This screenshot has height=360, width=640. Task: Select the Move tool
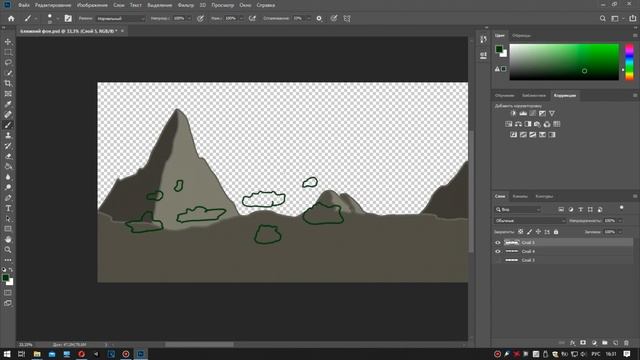coord(8,42)
